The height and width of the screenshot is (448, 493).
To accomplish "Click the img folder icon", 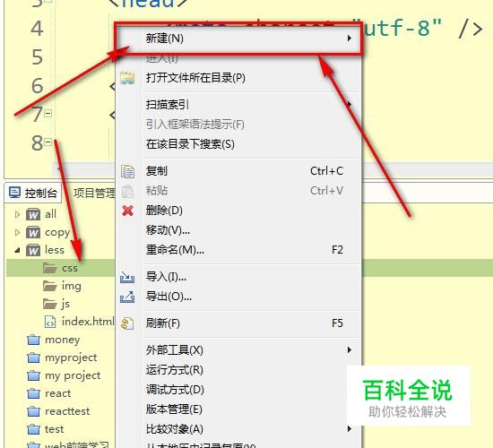I will (50, 286).
